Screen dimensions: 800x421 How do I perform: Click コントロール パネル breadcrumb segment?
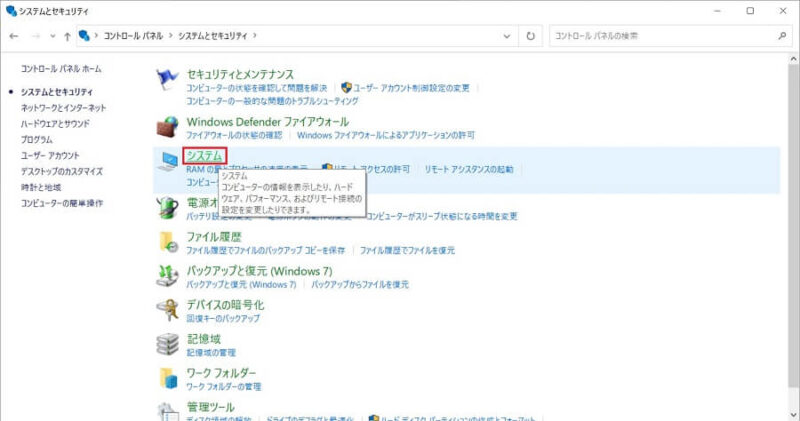point(133,36)
